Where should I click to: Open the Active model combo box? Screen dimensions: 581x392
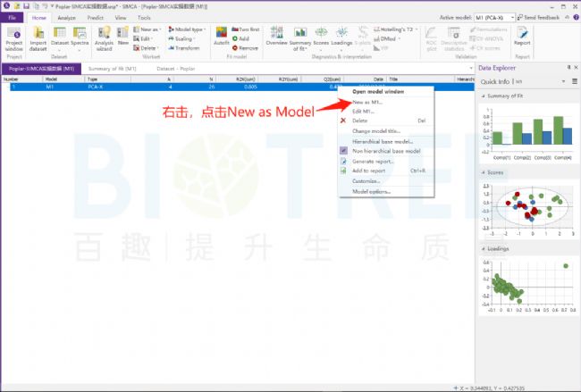(494, 17)
